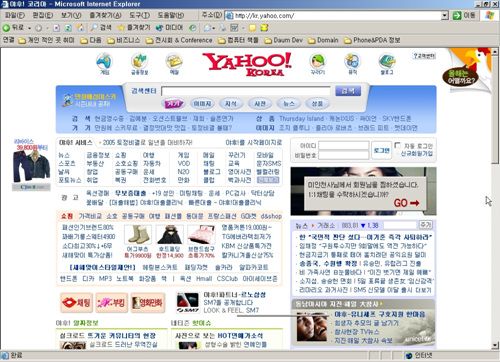Select the 이미지 search tab

(202, 104)
